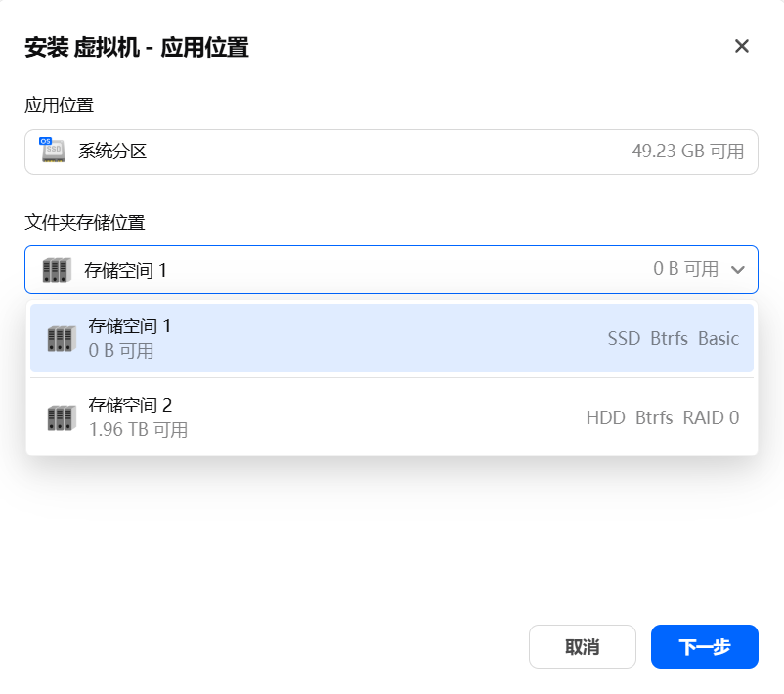Proceed with the 下一步 button
This screenshot has width=784, height=694.
pos(704,646)
